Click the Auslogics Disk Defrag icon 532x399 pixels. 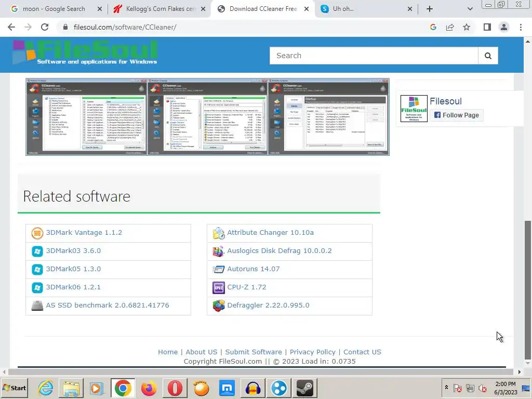click(x=219, y=251)
